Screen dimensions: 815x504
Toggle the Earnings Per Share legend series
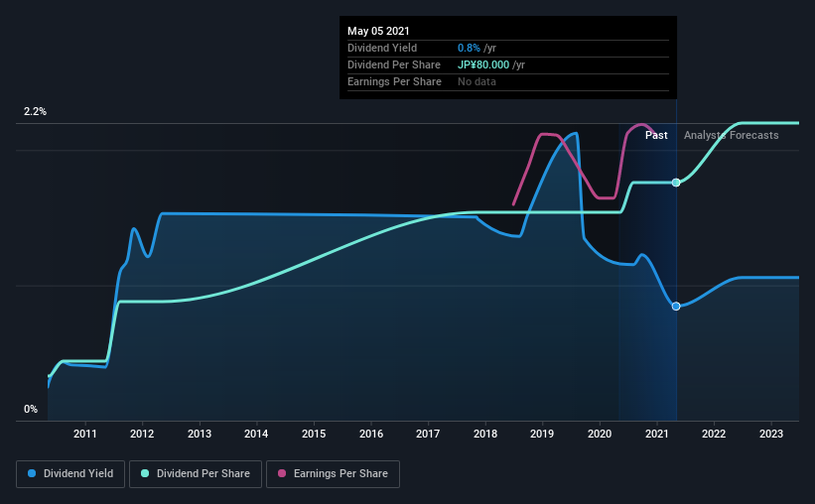tap(333, 474)
